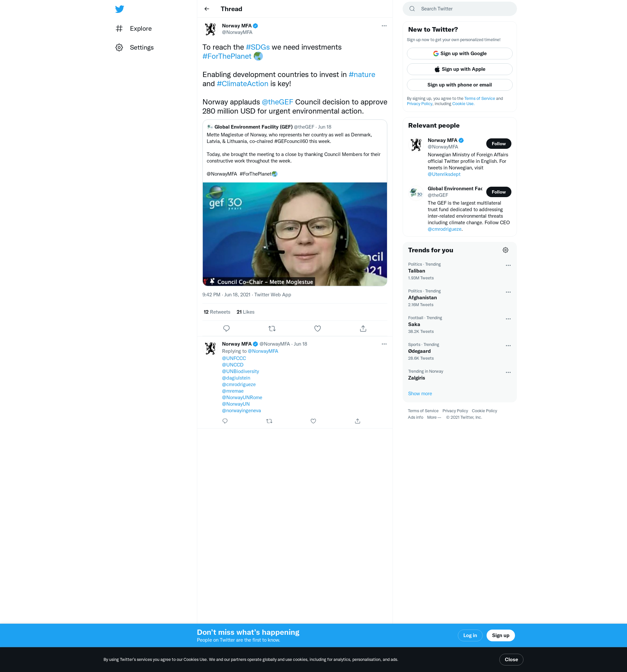Open the more options on the Taliban trend
This screenshot has height=672, width=627.
point(508,266)
